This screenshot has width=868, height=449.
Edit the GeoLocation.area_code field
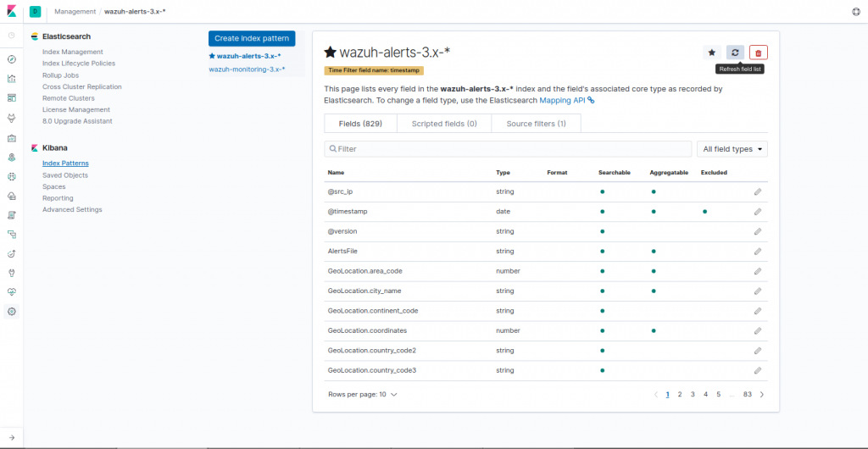pyautogui.click(x=758, y=271)
